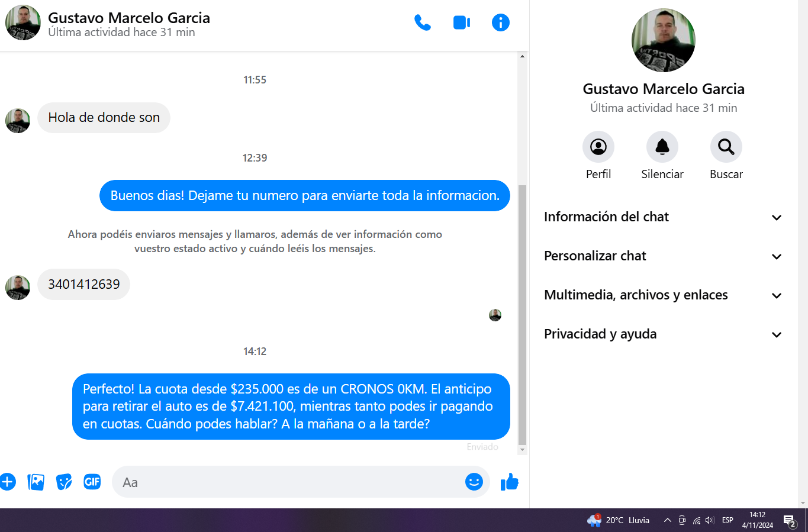
Task: Start a video call with the camera icon
Action: click(462, 22)
